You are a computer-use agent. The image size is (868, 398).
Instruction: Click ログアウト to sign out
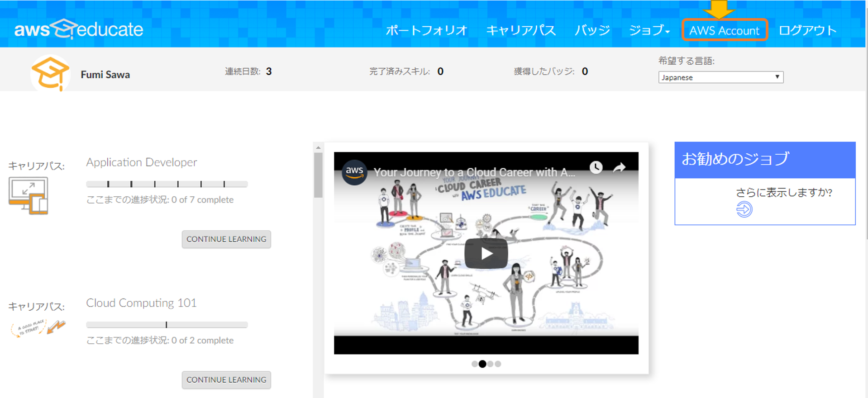tap(807, 30)
